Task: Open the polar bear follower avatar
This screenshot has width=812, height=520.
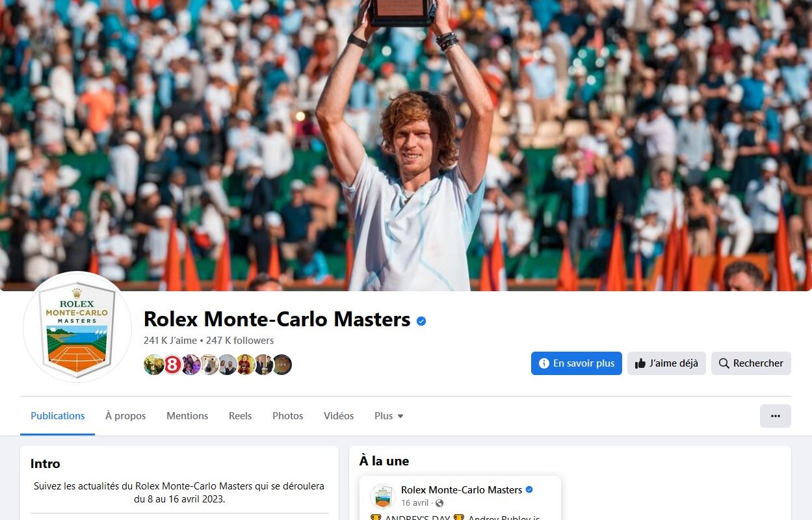Action: click(209, 365)
